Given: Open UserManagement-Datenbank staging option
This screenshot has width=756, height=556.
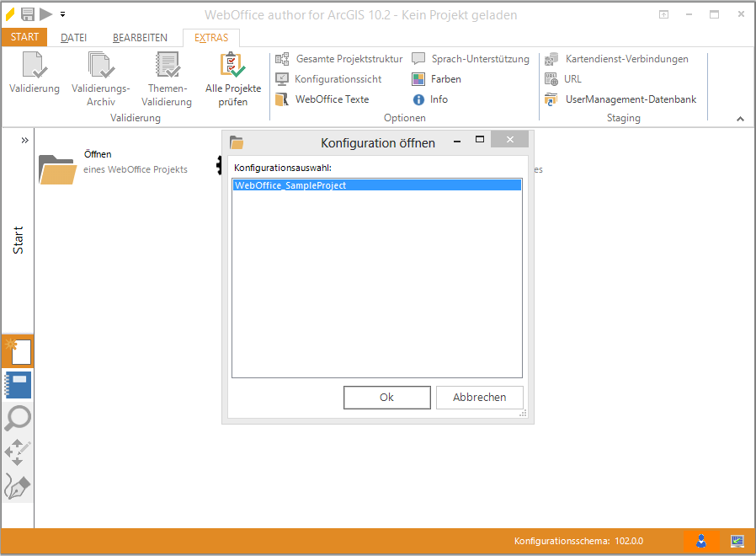Looking at the screenshot, I should 630,99.
